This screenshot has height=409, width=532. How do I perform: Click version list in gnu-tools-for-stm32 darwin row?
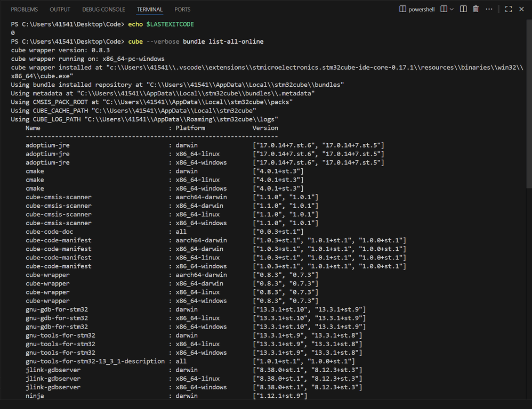[x=308, y=336]
